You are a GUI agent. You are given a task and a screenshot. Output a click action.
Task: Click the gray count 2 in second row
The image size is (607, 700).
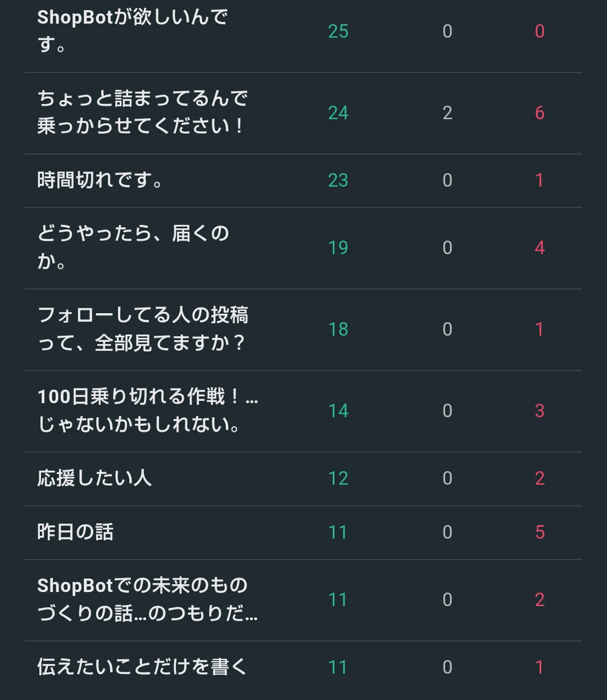[447, 113]
